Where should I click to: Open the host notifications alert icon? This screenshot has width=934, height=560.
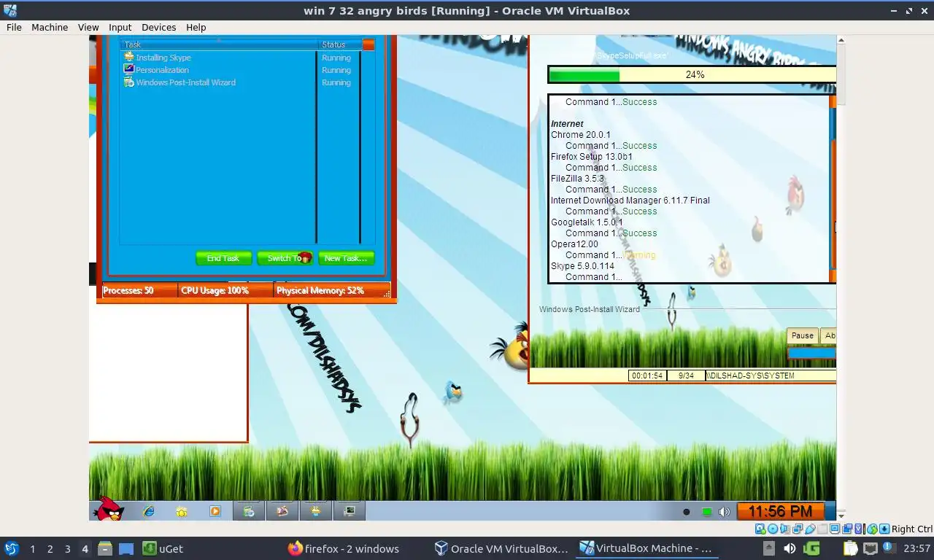(889, 548)
